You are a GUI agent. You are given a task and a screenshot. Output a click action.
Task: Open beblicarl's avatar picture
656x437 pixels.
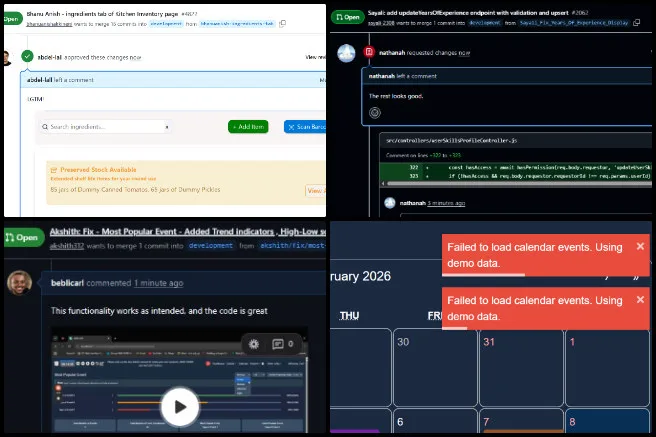(19, 283)
